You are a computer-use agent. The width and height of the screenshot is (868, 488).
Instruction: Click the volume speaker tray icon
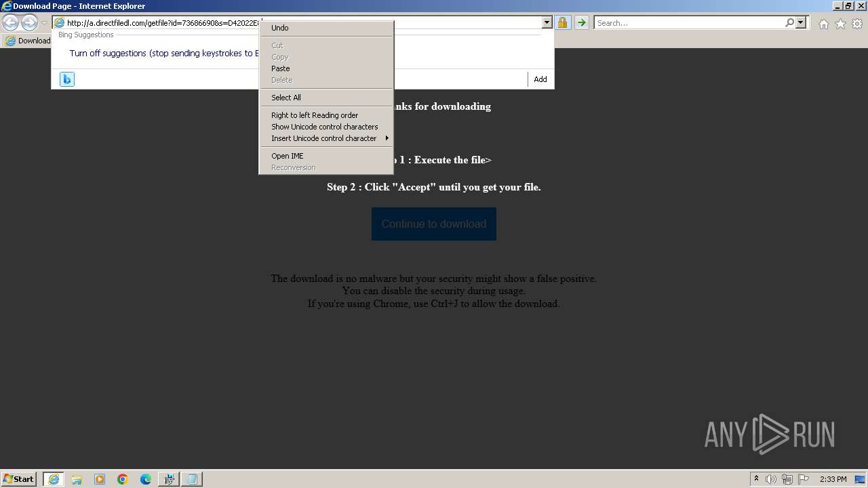771,479
